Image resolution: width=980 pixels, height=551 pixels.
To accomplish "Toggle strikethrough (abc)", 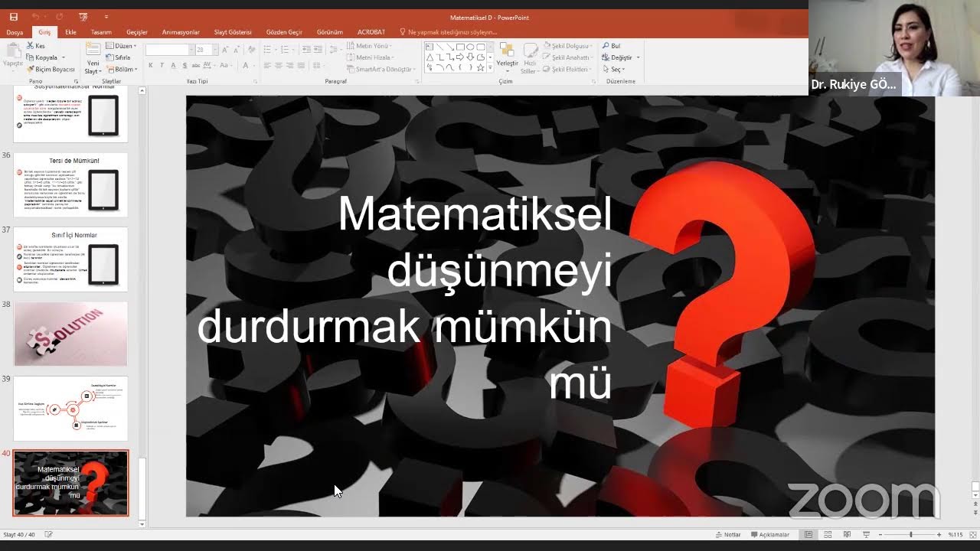I will 195,66.
